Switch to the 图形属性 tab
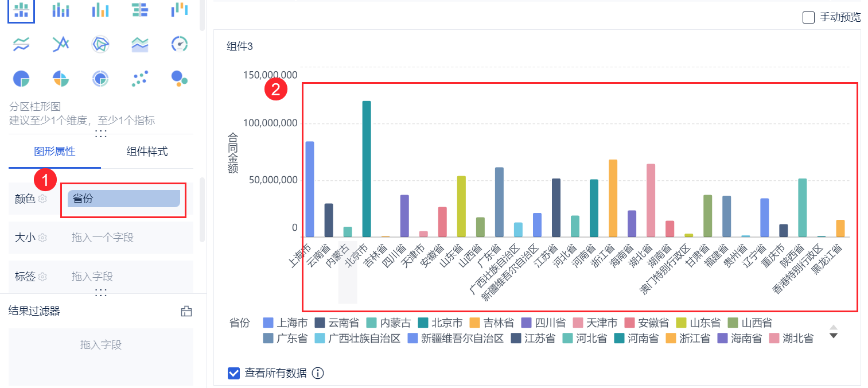 coord(55,152)
